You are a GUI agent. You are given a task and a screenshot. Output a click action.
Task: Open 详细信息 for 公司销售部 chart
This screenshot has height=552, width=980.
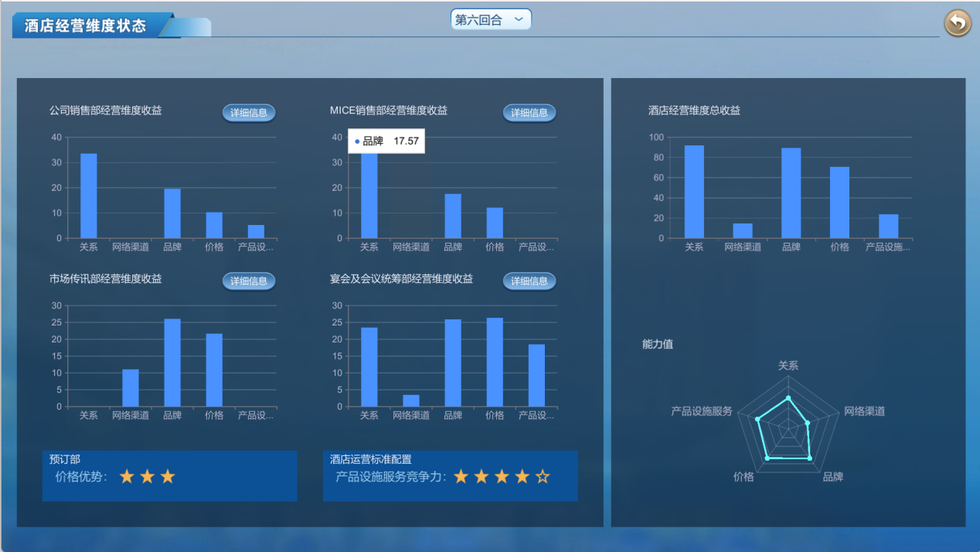[x=249, y=113]
